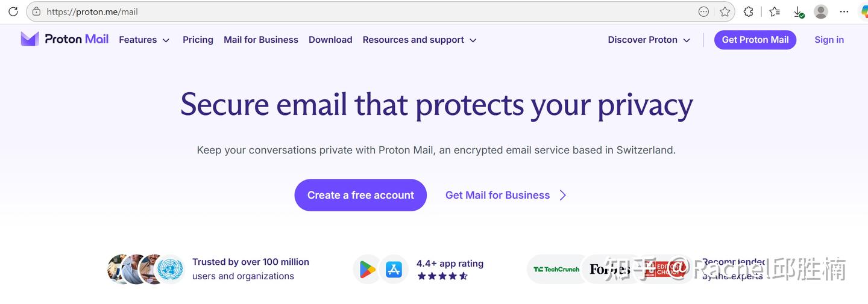This screenshot has width=868, height=304.
Task: Open Mail for Business nav item
Action: tap(261, 40)
